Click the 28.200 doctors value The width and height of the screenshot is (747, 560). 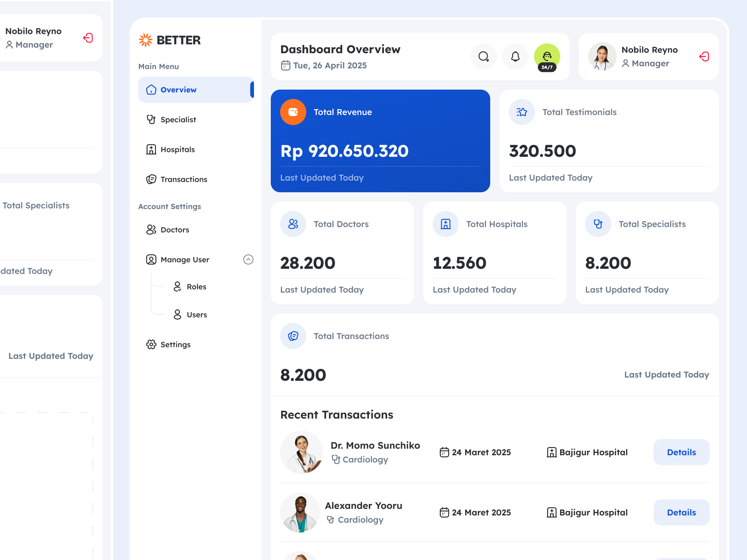click(308, 263)
